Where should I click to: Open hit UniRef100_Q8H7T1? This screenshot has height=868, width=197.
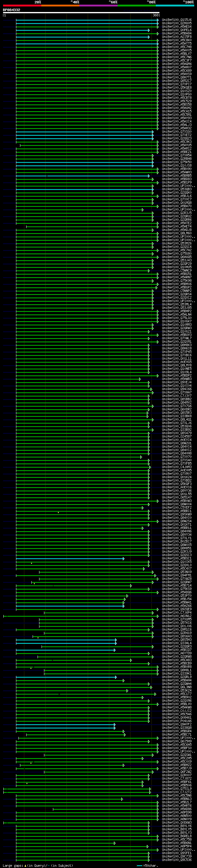pos(177,78)
